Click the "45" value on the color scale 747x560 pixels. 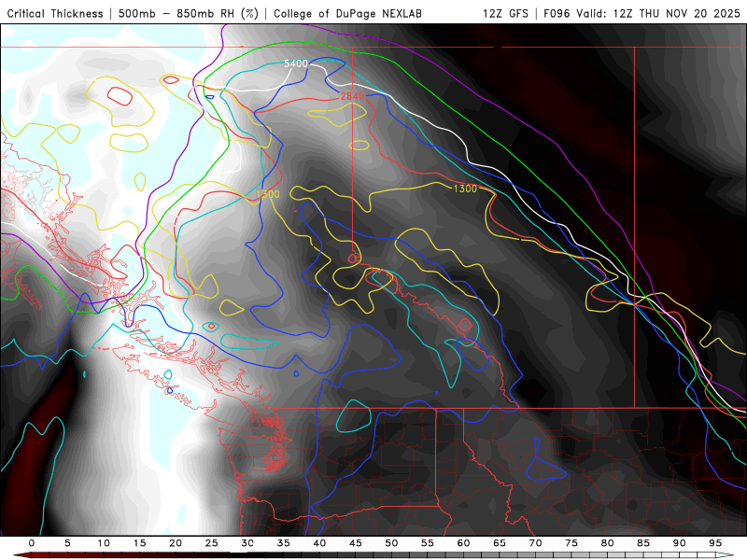pos(356,543)
